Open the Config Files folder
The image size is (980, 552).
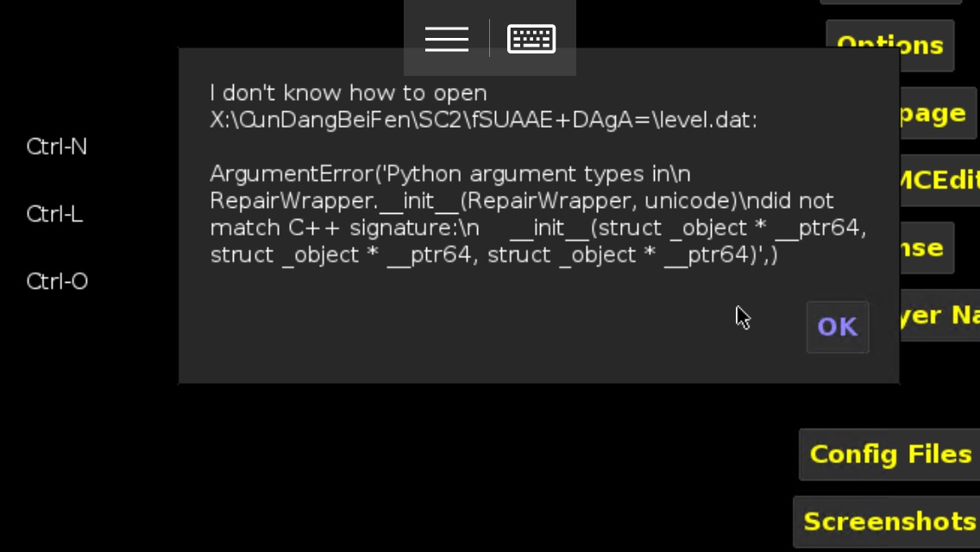[x=889, y=454]
